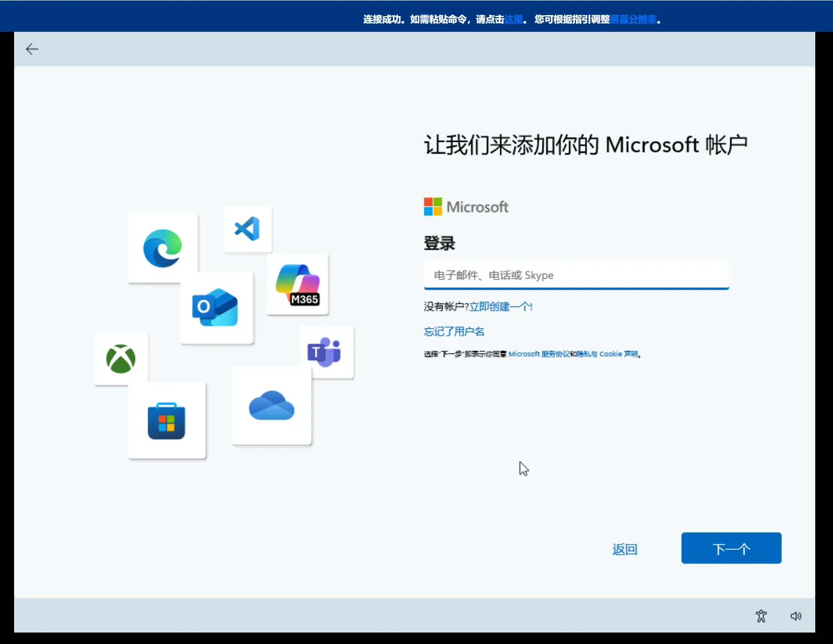Click the 返回 button
Screen dimensions: 833x644
(x=625, y=549)
